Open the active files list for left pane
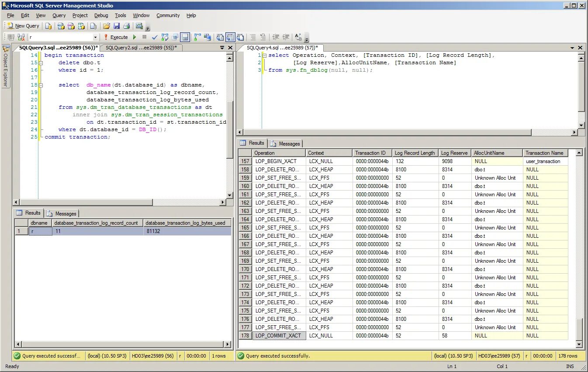This screenshot has height=372, width=588. (x=222, y=48)
